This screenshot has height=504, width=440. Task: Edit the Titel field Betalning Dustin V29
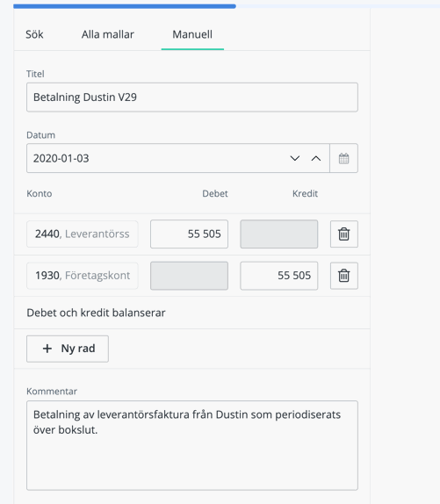(192, 97)
